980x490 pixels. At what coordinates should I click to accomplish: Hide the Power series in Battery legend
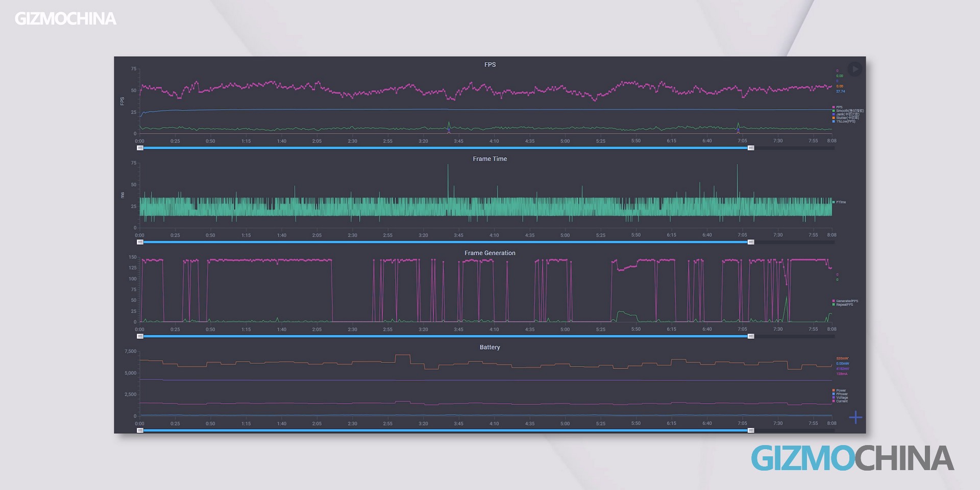tap(840, 390)
